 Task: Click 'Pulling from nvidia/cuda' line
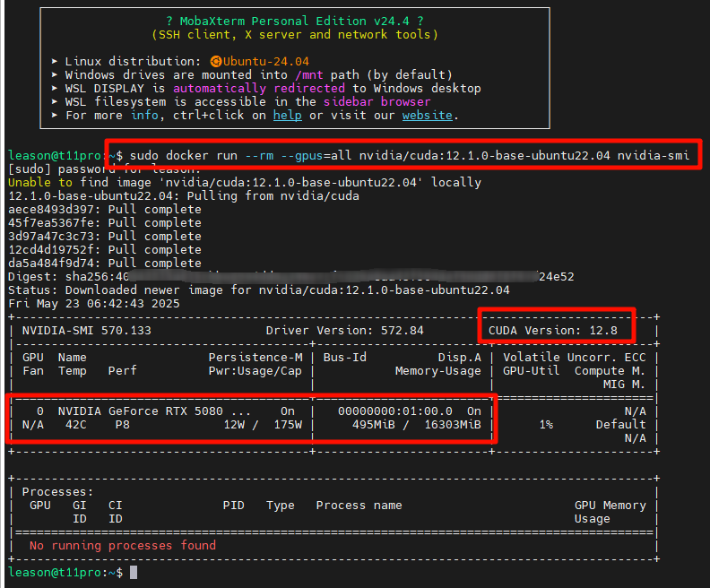(x=184, y=196)
